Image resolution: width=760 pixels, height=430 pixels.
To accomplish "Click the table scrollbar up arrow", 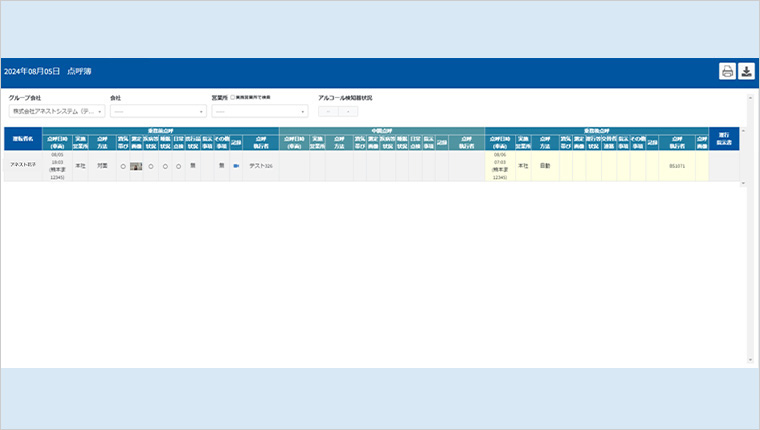I will (x=743, y=130).
